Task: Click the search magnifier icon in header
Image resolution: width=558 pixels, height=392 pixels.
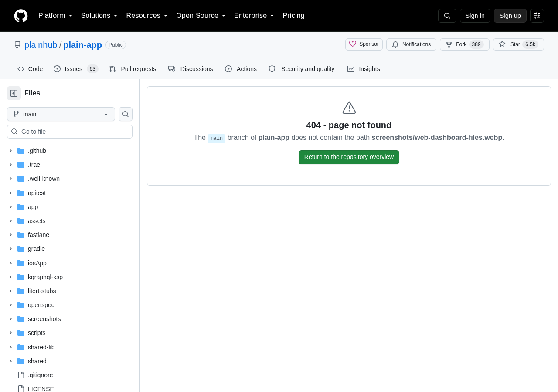Action: tap(447, 16)
